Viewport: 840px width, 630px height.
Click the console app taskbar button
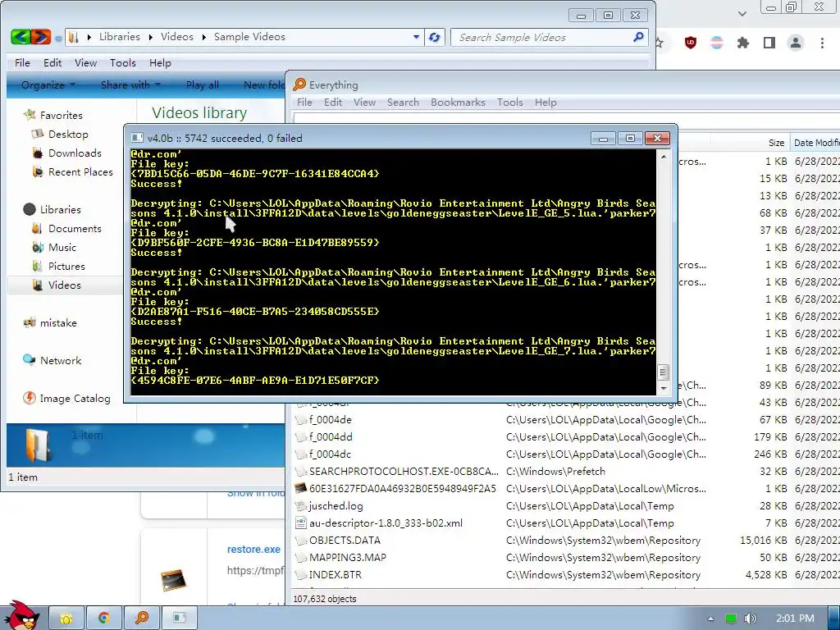[x=180, y=619]
